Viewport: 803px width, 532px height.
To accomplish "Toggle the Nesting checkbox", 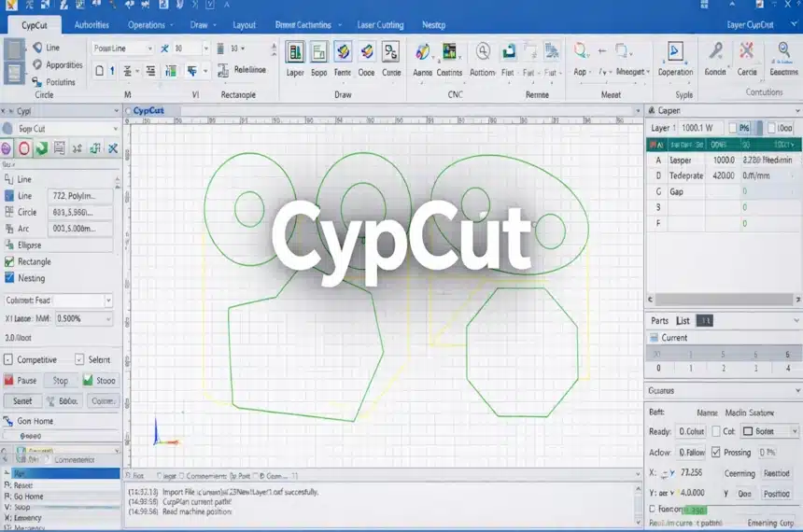I will (x=8, y=278).
